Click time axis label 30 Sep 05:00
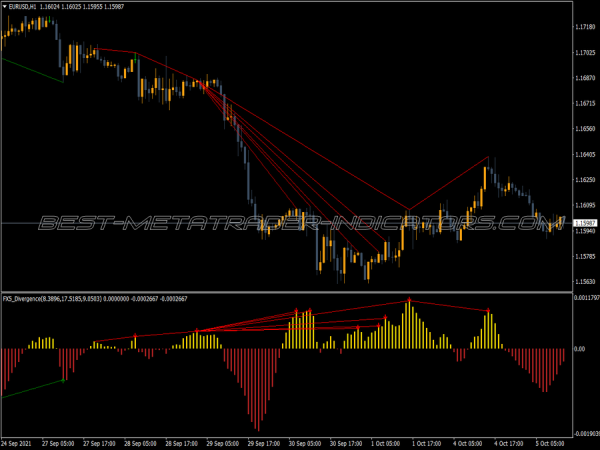Screen dimensions: 600x450 305,444
